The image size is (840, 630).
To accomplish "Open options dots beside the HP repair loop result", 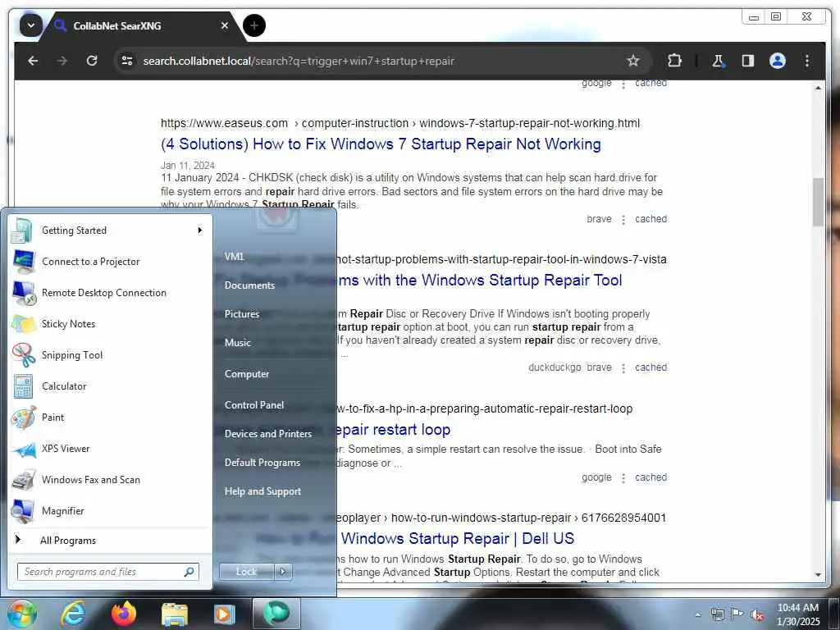I will click(623, 478).
